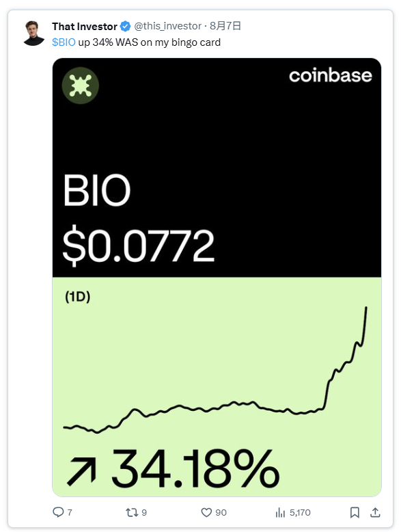401x532 pixels.
Task: Retweet using the repost arrows icon
Action: (x=132, y=512)
